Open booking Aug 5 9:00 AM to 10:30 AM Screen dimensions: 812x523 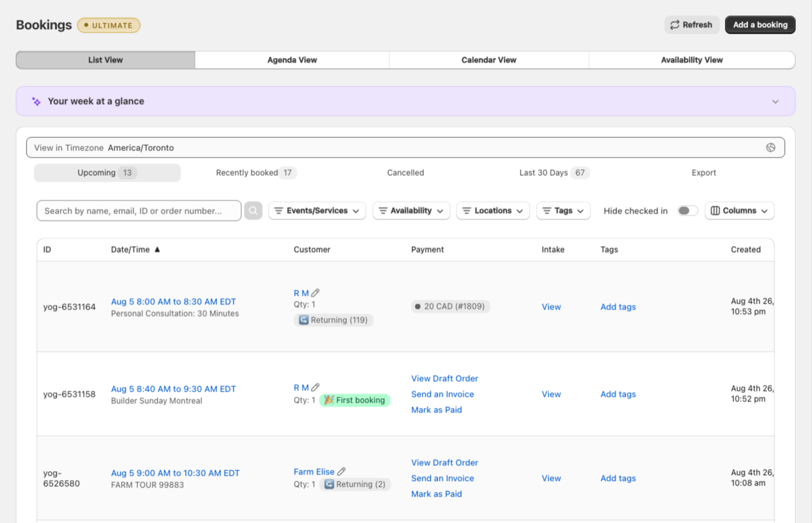pos(175,473)
